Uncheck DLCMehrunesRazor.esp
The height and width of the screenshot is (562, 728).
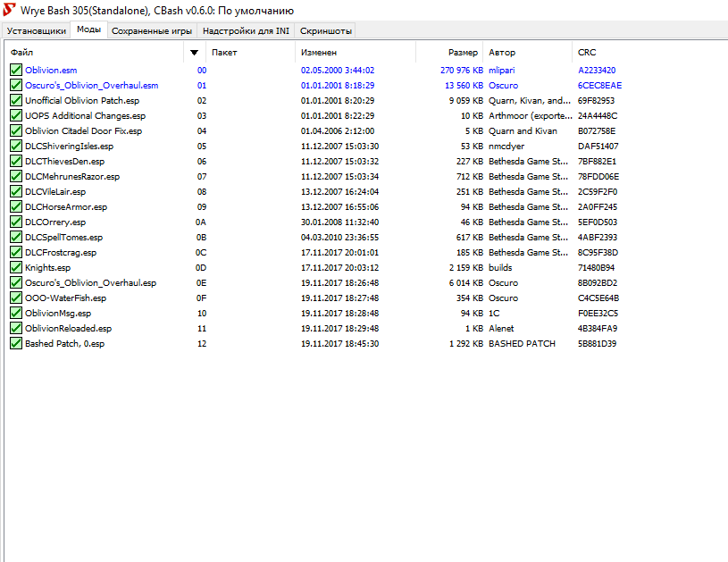pyautogui.click(x=16, y=176)
